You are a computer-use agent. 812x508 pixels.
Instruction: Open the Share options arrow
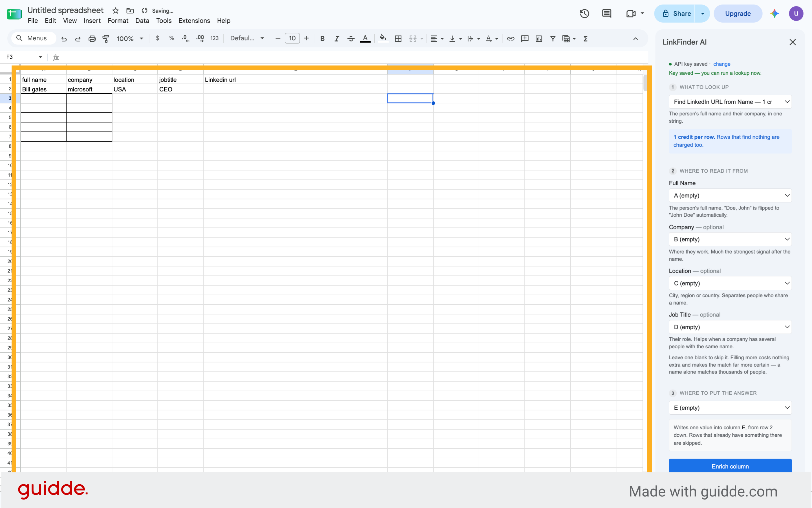(x=702, y=14)
